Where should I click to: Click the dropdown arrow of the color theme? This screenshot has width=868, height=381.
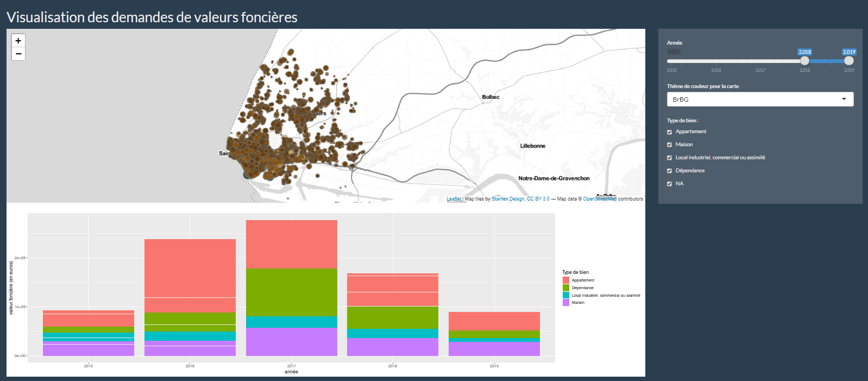(844, 99)
